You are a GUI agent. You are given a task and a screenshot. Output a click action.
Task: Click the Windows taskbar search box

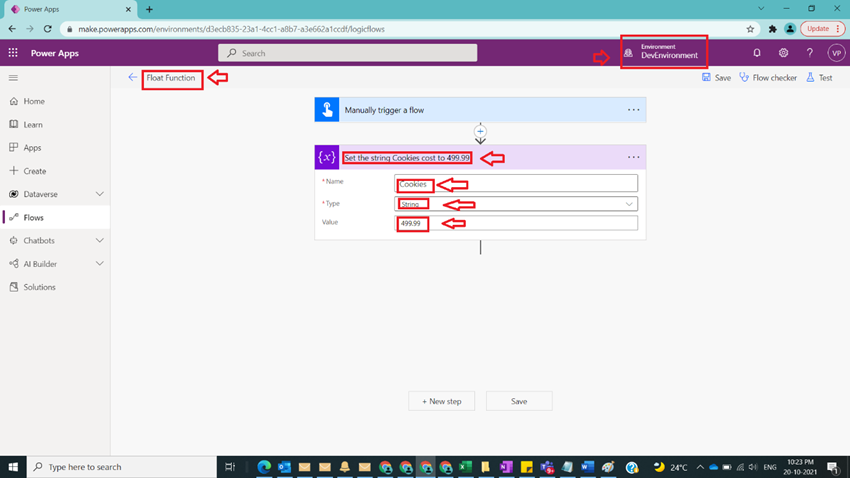pyautogui.click(x=121, y=467)
